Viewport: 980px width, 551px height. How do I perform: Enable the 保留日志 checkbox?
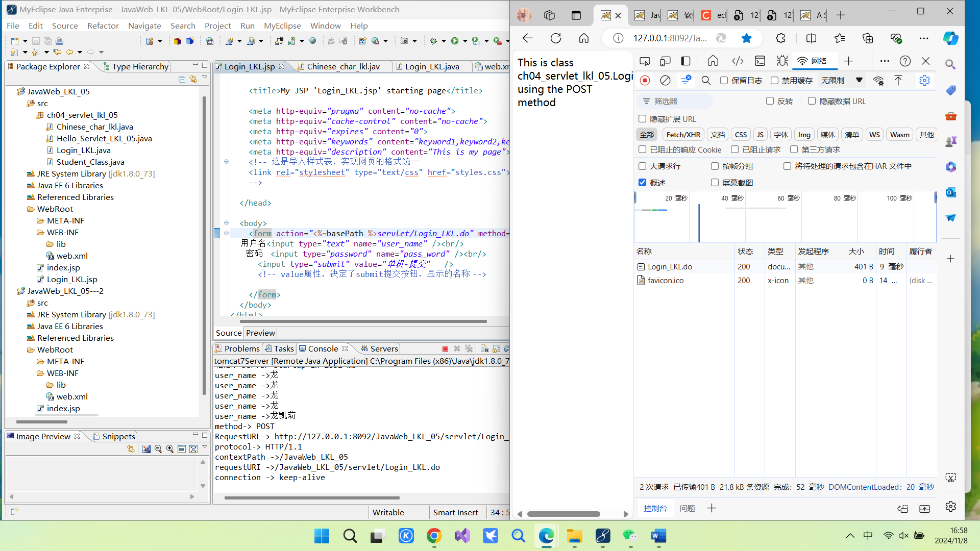724,81
